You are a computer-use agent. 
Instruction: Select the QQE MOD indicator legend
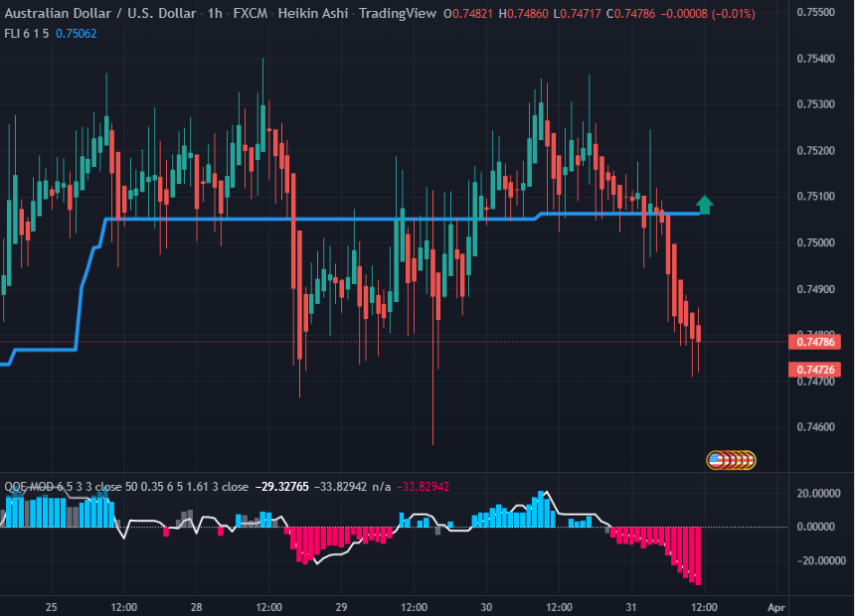click(x=126, y=487)
